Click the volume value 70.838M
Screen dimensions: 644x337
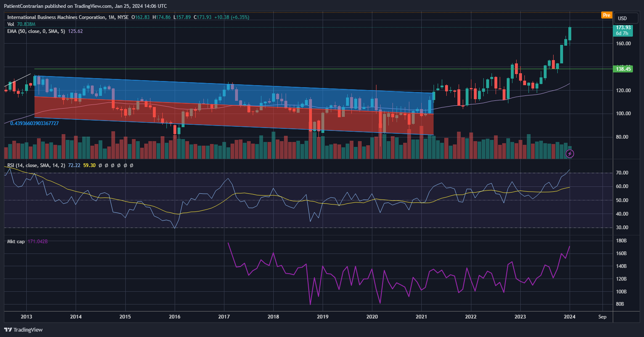[x=26, y=24]
